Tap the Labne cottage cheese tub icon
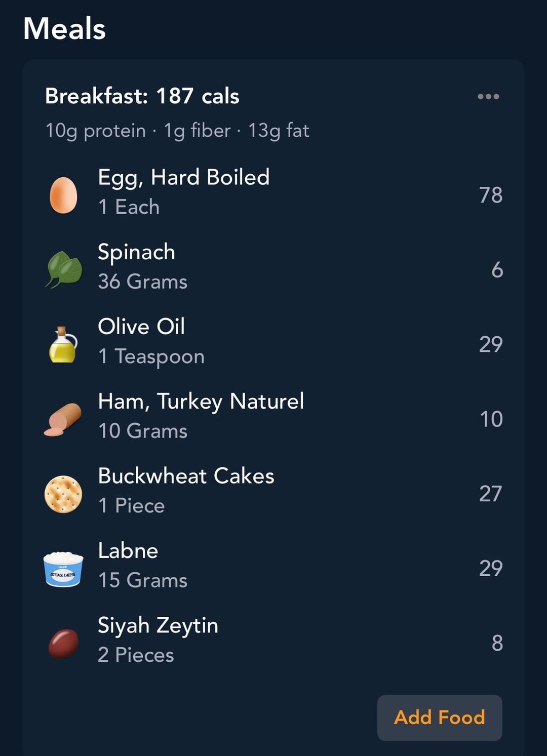The width and height of the screenshot is (547, 756). [x=63, y=569]
